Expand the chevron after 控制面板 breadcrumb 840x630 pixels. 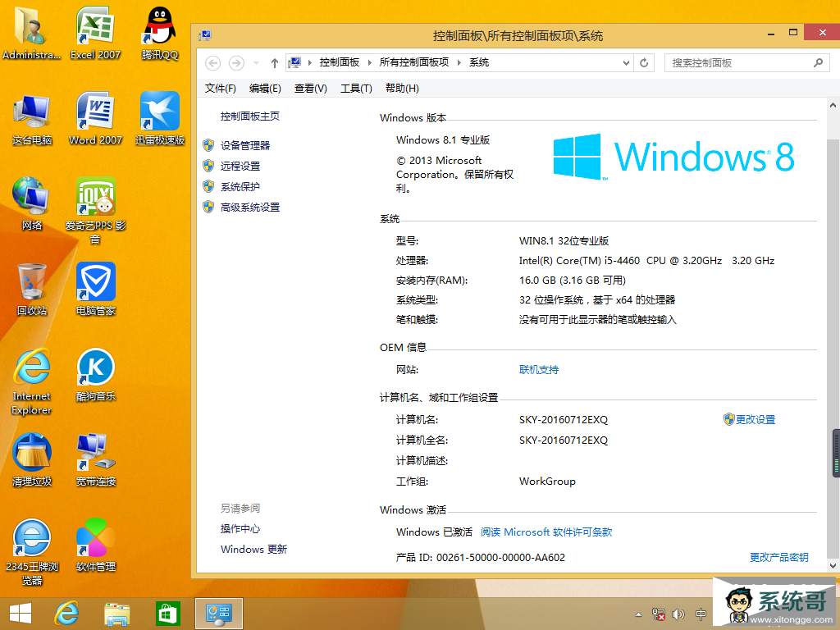pyautogui.click(x=370, y=62)
